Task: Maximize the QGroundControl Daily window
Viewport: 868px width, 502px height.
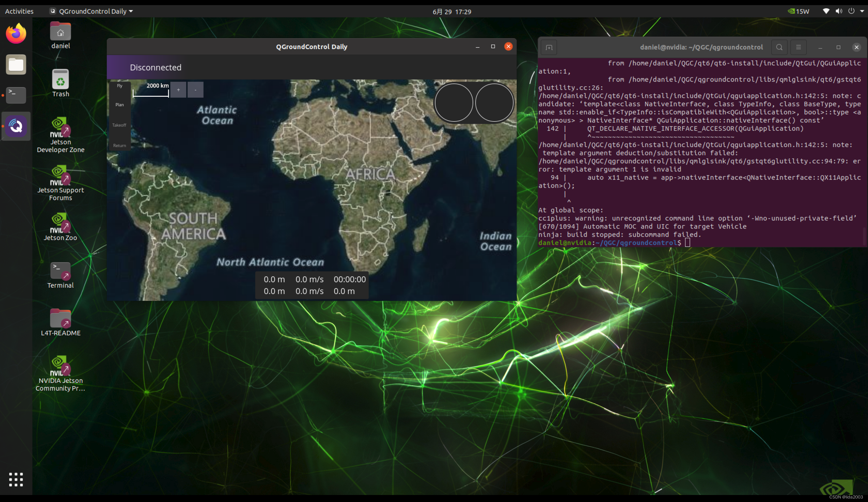Action: (493, 46)
